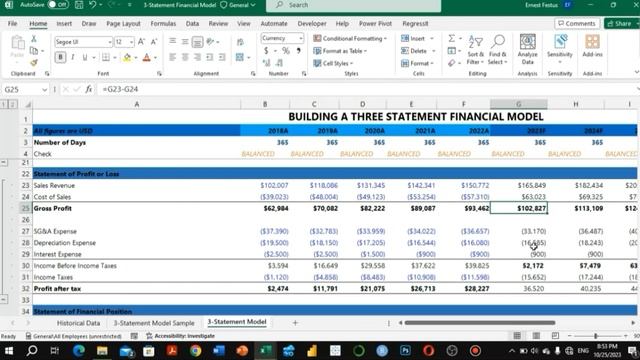Toggle Underline formatting
This screenshot has height=360, width=640.
pos(84,57)
